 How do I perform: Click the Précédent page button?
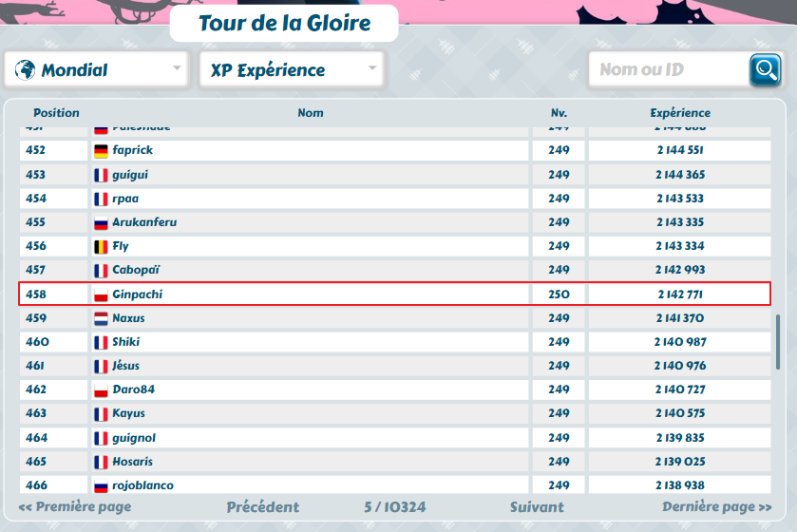(262, 507)
